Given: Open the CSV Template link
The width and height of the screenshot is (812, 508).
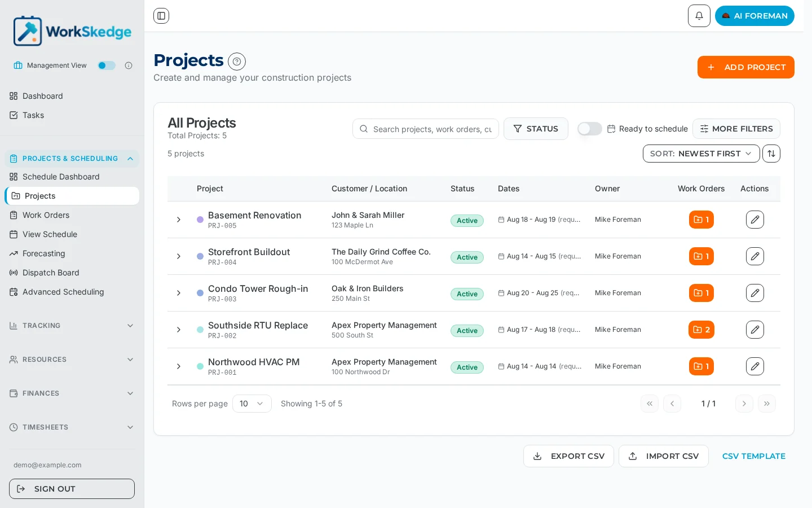Looking at the screenshot, I should (754, 456).
